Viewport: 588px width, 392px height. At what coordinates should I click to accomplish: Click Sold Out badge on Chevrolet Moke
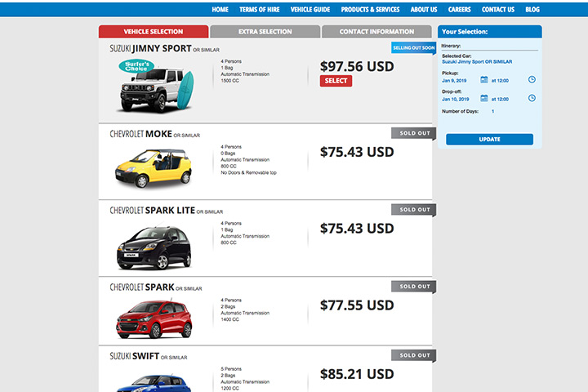pyautogui.click(x=414, y=133)
